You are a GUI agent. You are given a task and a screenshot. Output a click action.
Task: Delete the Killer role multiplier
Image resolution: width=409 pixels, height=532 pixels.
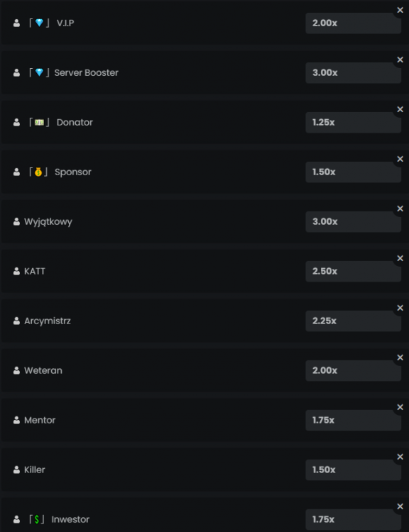tap(400, 457)
